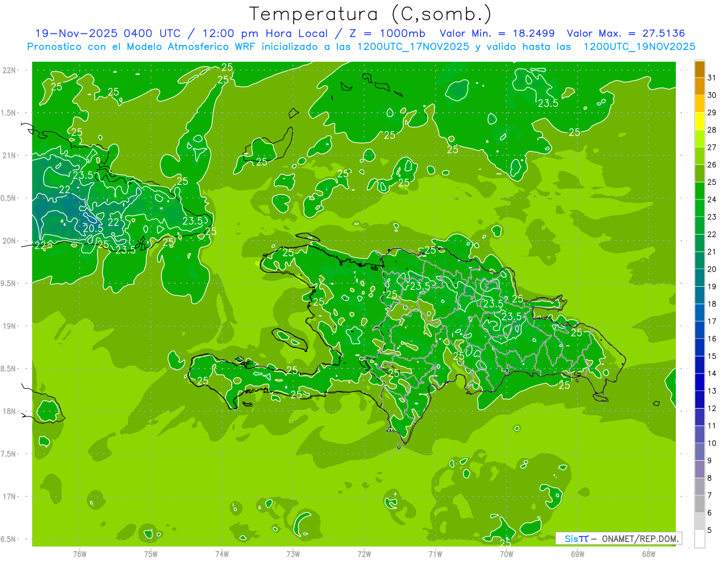Pick the dark blue swatch between 13 and 14
Image resolution: width=728 pixels, height=562 pixels.
[x=699, y=383]
